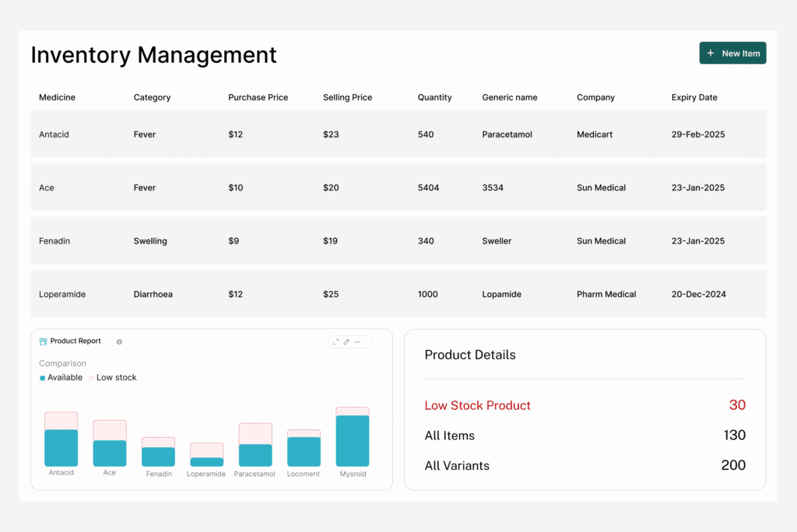
Task: Toggle the Low stock series off
Action: 115,377
